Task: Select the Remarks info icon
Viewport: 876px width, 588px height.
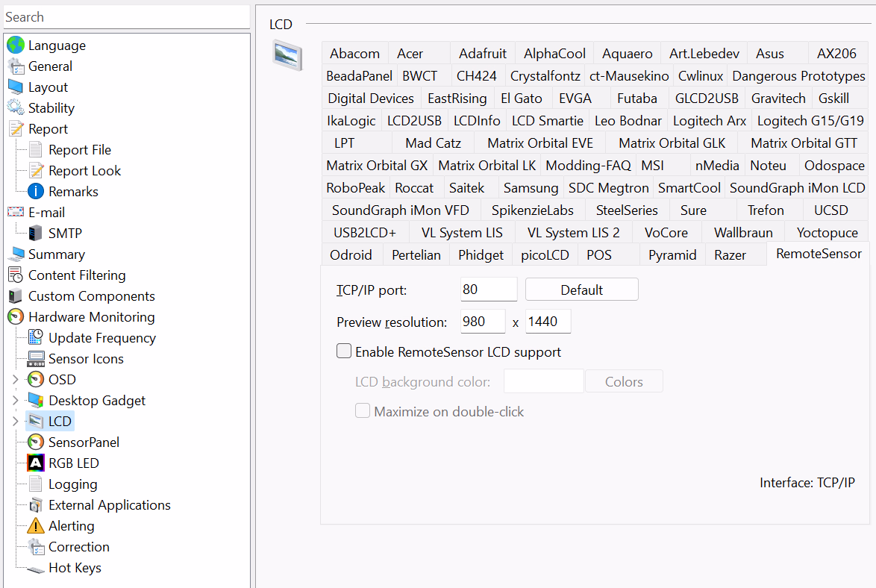Action: point(36,192)
